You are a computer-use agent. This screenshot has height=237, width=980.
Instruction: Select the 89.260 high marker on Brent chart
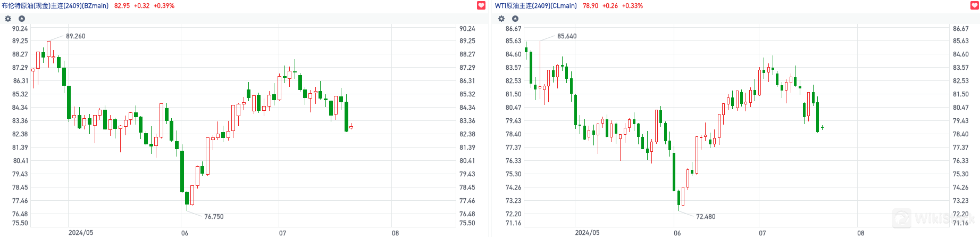[x=76, y=36]
